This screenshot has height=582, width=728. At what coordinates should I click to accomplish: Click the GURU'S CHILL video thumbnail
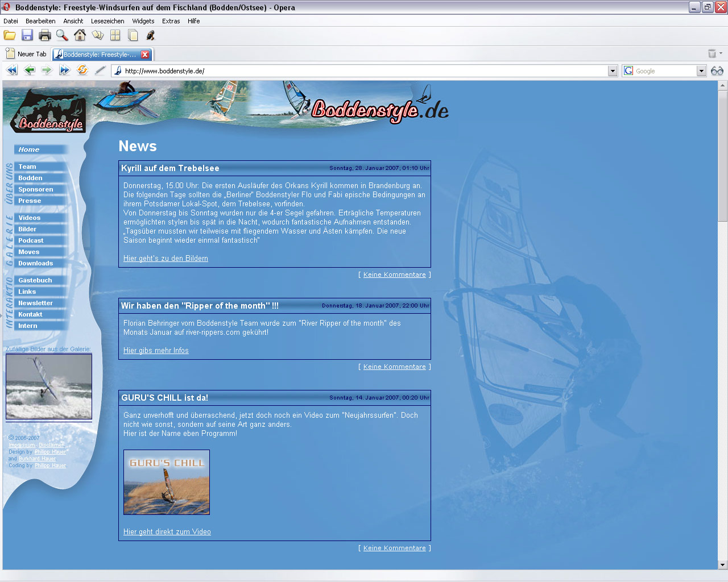[167, 483]
